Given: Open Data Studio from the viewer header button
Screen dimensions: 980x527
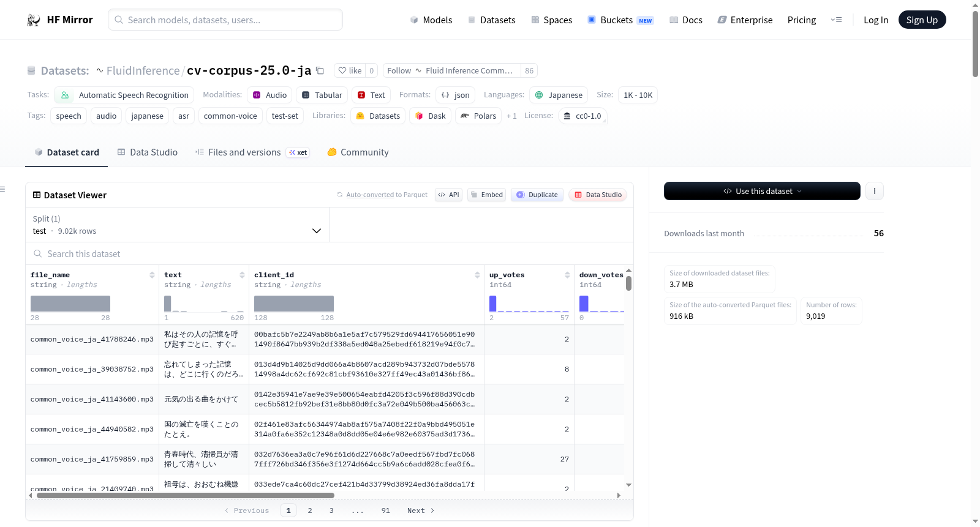Looking at the screenshot, I should 597,195.
